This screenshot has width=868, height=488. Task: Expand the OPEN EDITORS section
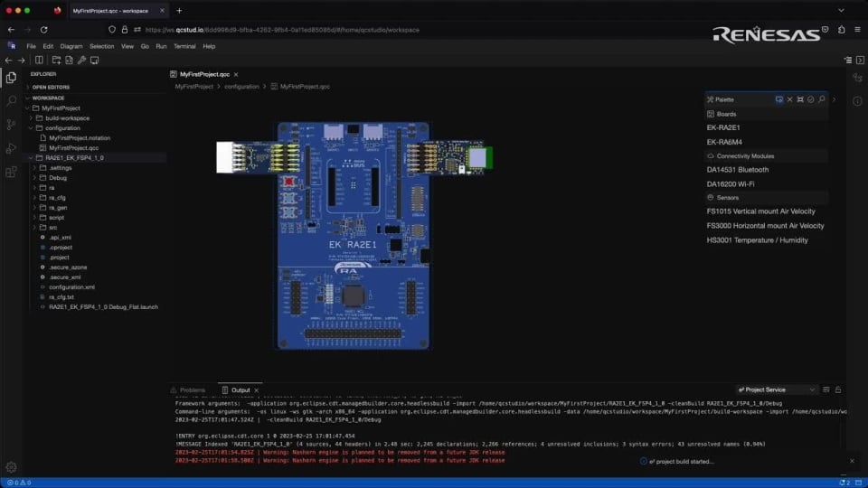[51, 88]
